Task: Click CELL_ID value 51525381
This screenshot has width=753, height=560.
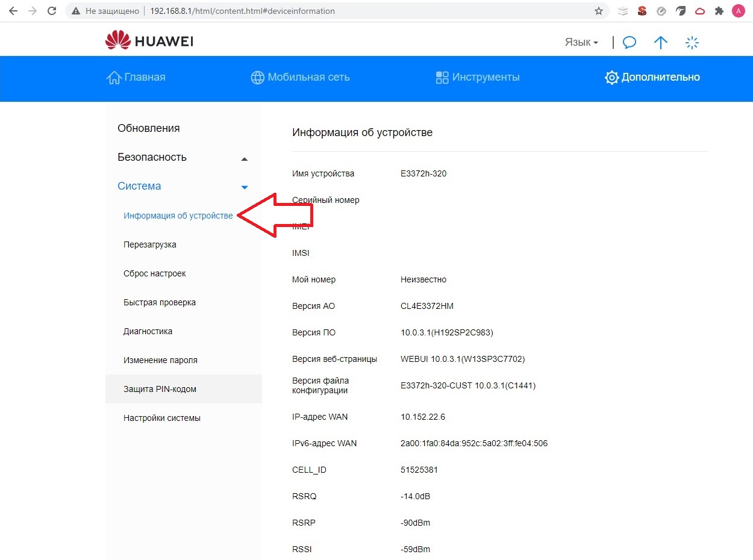Action: click(x=419, y=470)
